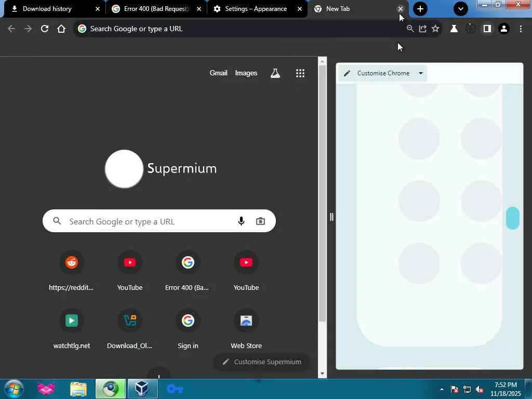Open the home page

61,29
